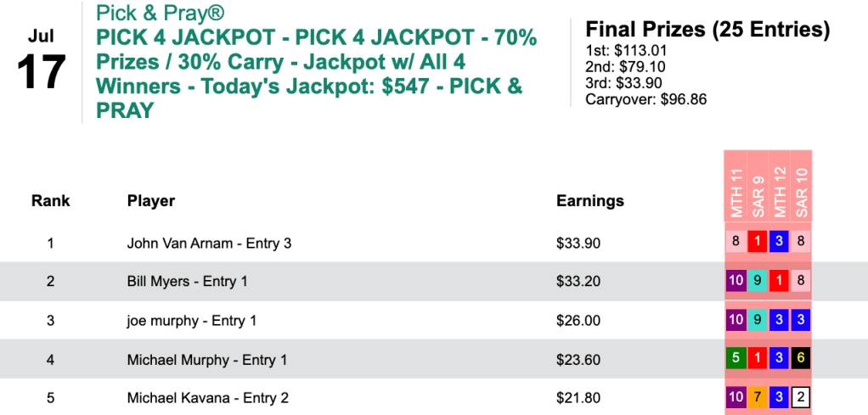
Task: Click the Final Prizes (25 Entries) heading
Action: click(707, 30)
